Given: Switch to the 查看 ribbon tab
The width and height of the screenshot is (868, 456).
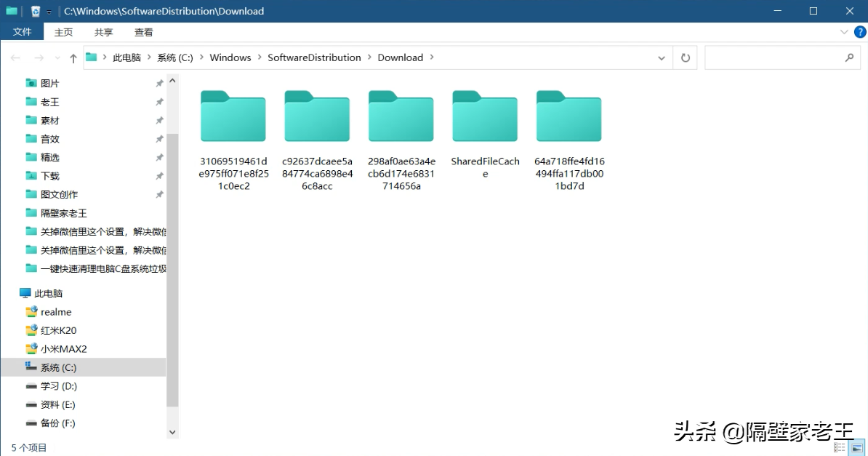Looking at the screenshot, I should [143, 32].
